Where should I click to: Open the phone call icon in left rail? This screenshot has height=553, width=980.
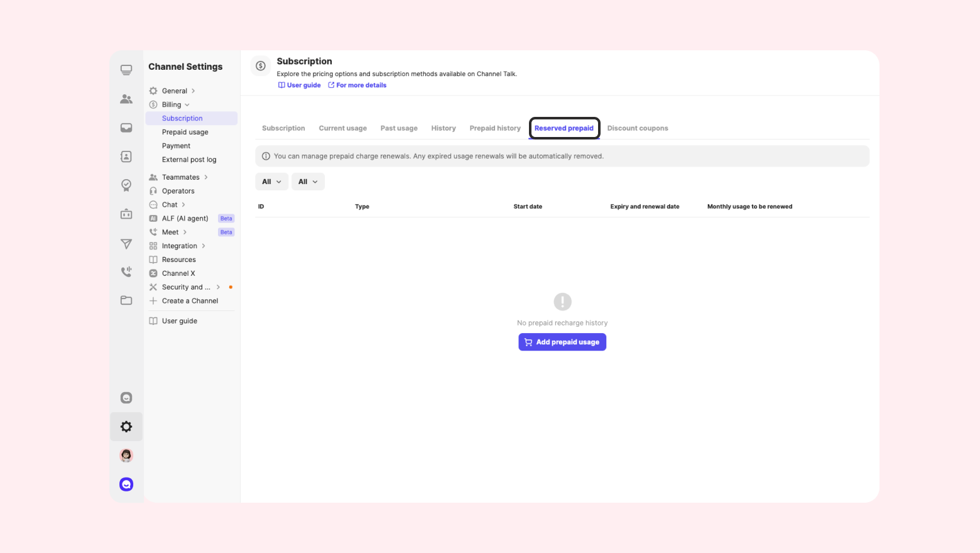pyautogui.click(x=126, y=271)
